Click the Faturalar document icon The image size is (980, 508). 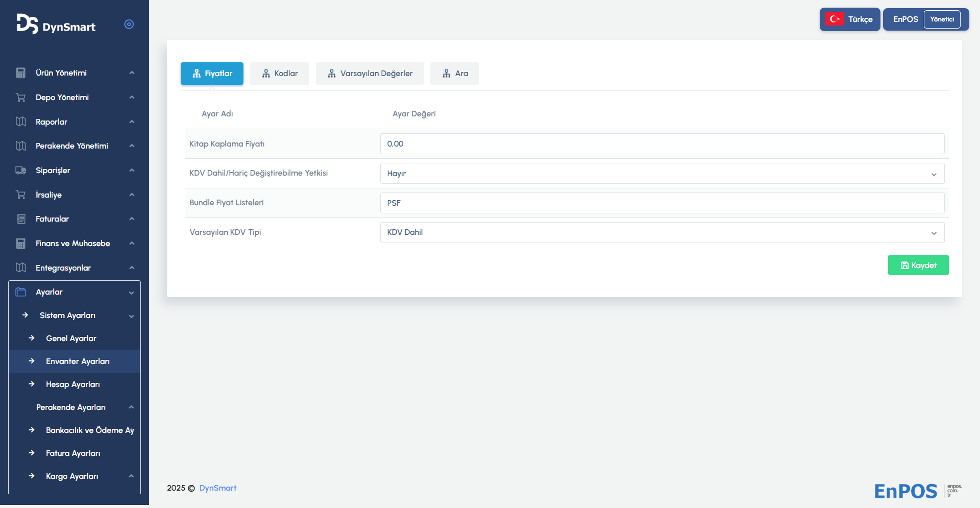(21, 219)
